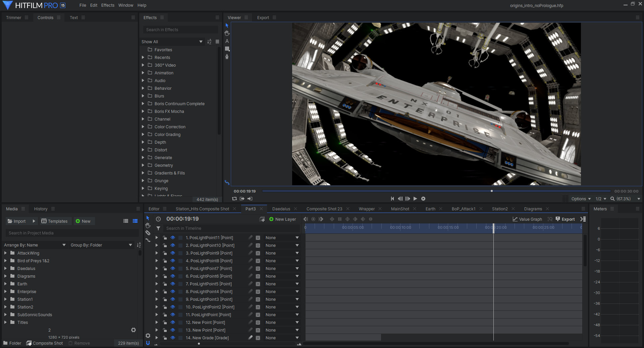Click the filter funnel icon in timeline

coord(158,228)
